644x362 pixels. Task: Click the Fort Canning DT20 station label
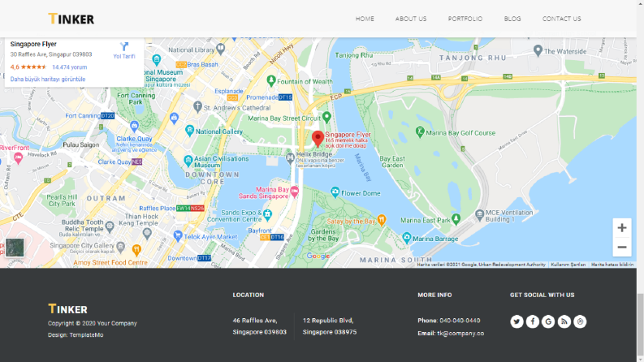pyautogui.click(x=89, y=116)
